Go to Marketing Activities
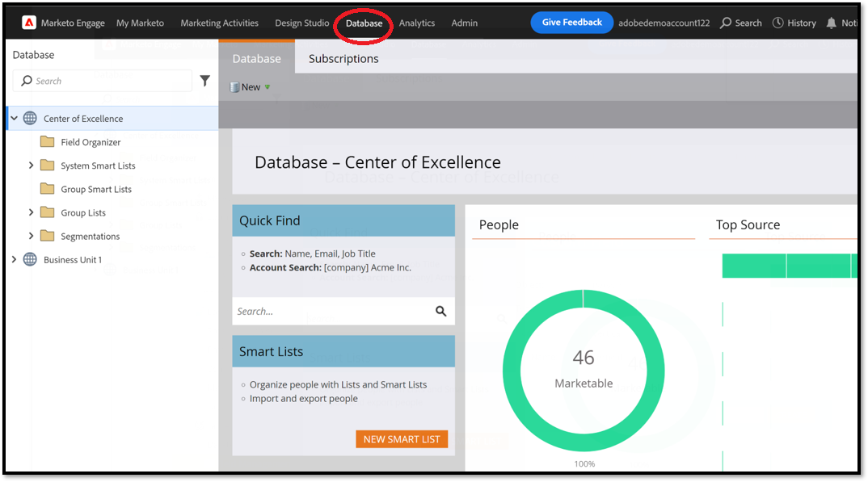The image size is (868, 482). [219, 23]
